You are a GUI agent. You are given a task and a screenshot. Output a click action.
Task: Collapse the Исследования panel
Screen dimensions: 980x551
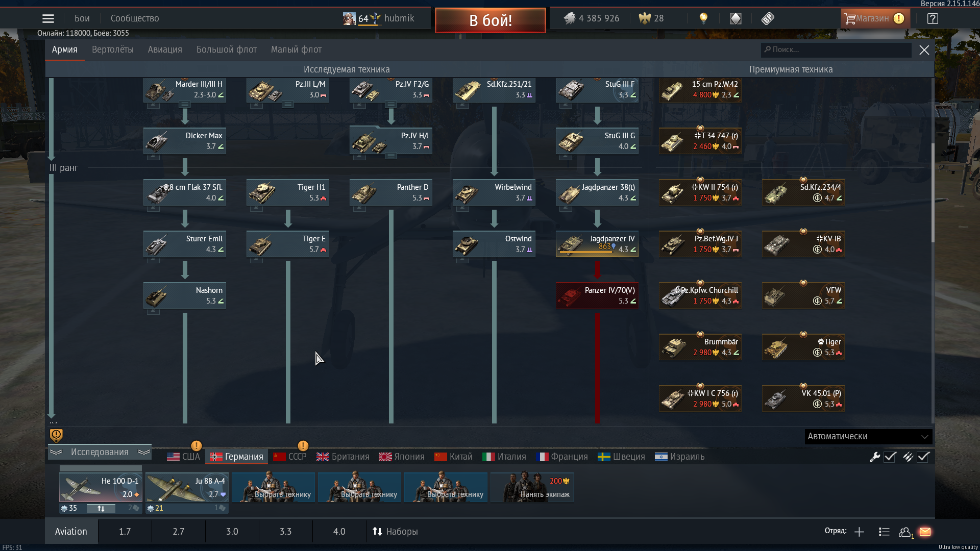[x=100, y=452]
